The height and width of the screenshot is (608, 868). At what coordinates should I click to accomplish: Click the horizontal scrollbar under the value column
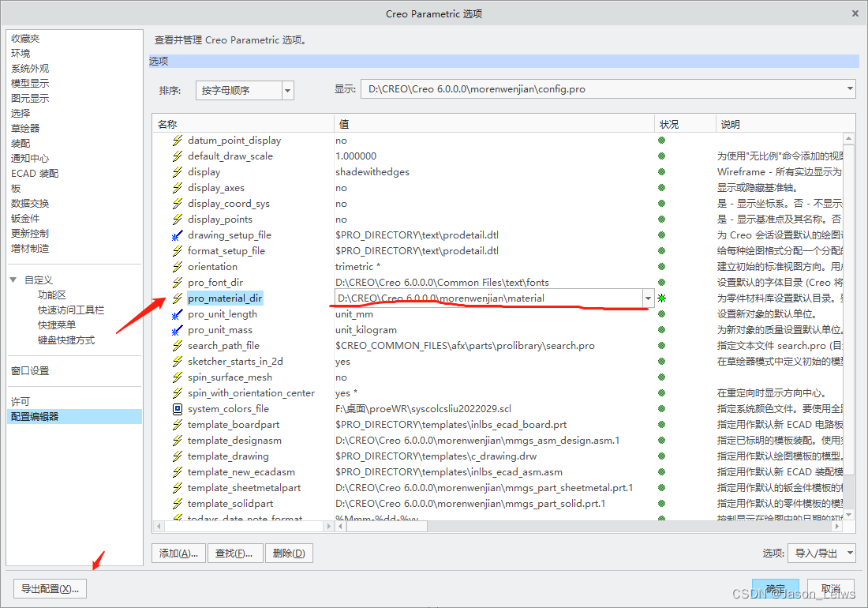tap(387, 526)
